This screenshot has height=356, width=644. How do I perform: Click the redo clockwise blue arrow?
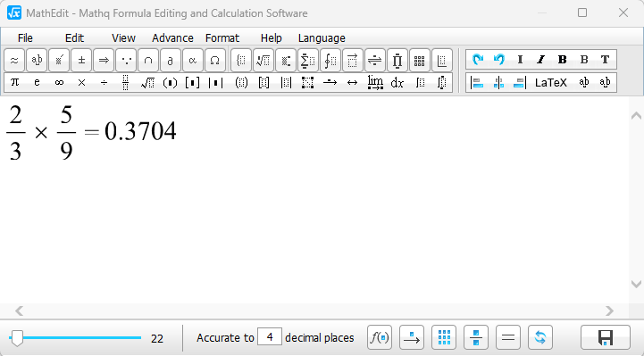[x=478, y=60]
